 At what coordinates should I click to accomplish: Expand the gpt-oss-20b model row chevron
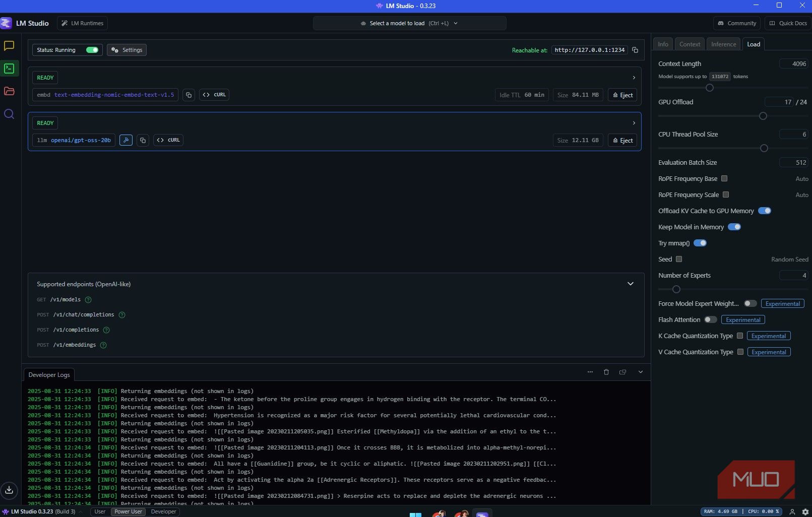[634, 123]
